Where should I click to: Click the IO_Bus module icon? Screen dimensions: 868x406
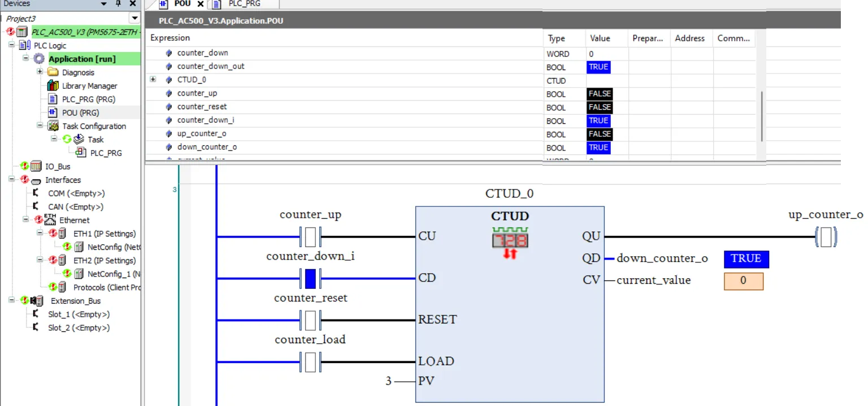36,166
